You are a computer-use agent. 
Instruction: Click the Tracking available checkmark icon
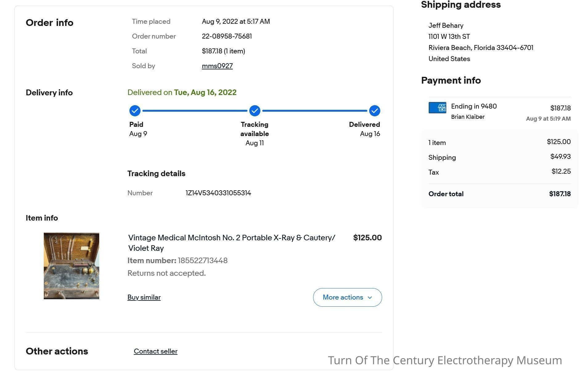pos(255,111)
